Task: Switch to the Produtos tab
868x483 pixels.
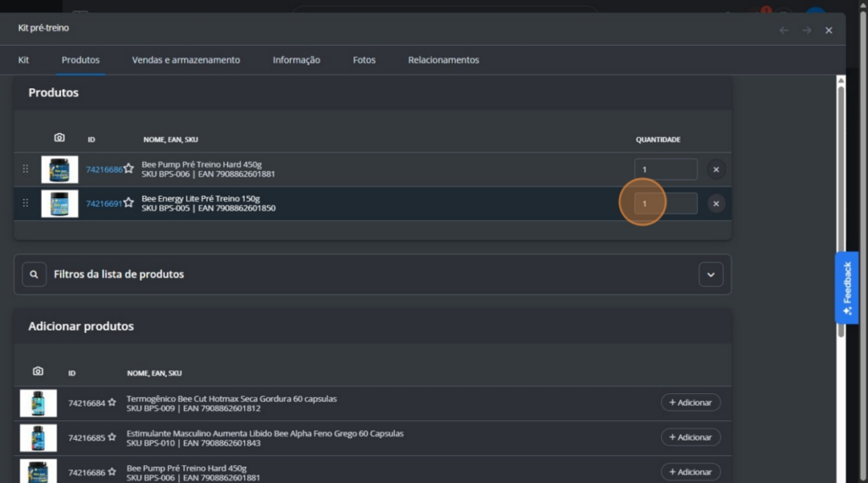Action: click(81, 60)
